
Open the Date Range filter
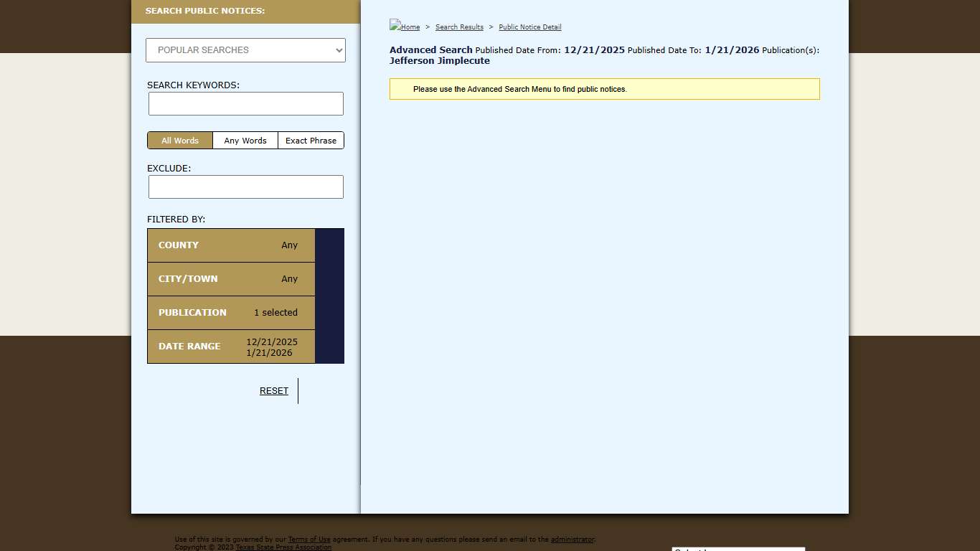tap(231, 347)
